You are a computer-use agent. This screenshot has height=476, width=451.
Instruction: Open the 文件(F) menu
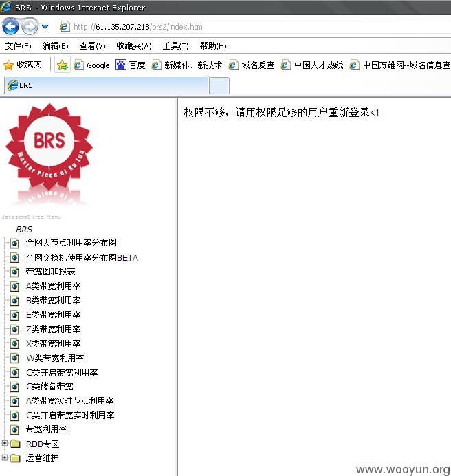(x=18, y=46)
